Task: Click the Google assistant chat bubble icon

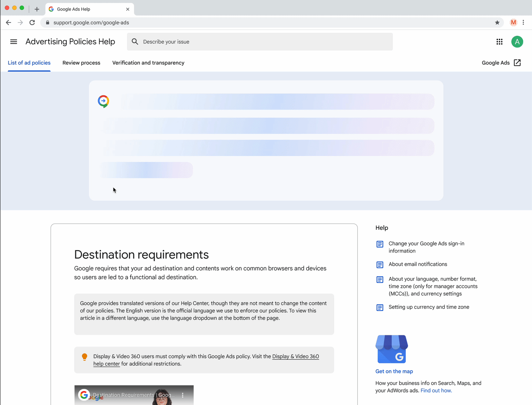Action: tap(103, 101)
